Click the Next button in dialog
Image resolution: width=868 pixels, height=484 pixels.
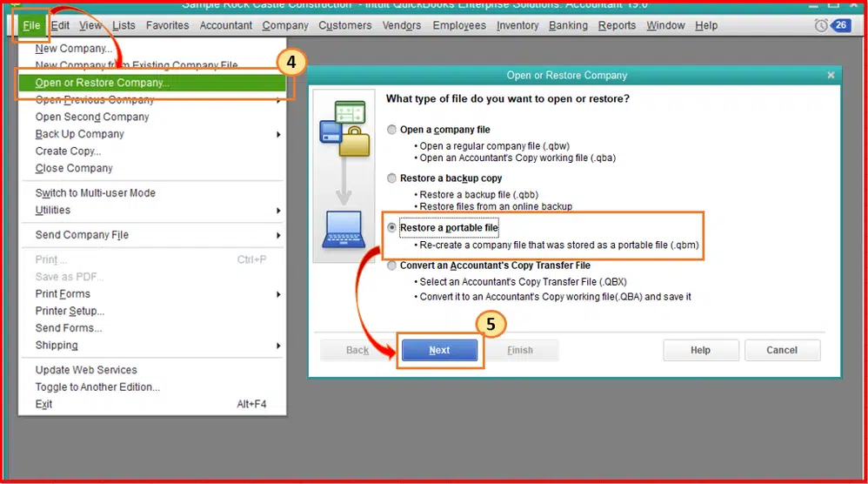439,350
